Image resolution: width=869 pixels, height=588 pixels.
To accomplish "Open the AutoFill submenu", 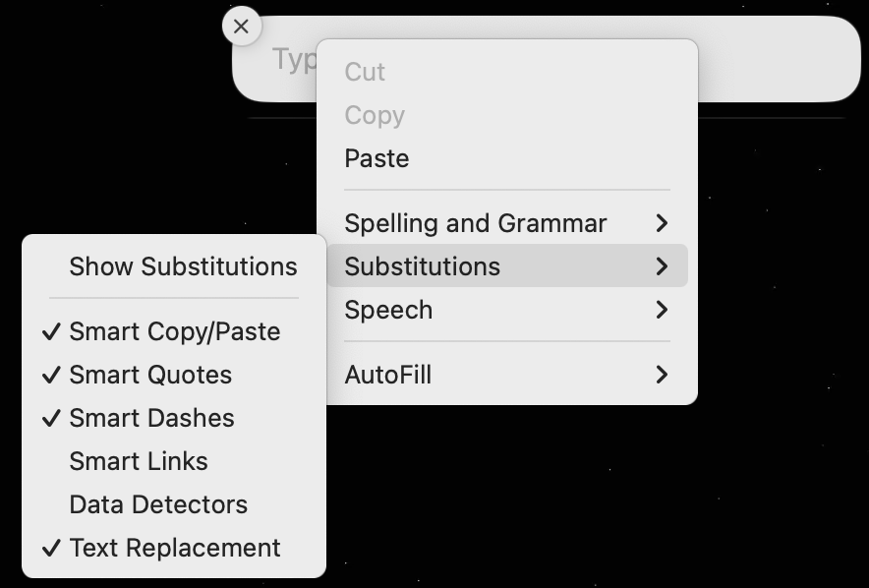I will [388, 375].
